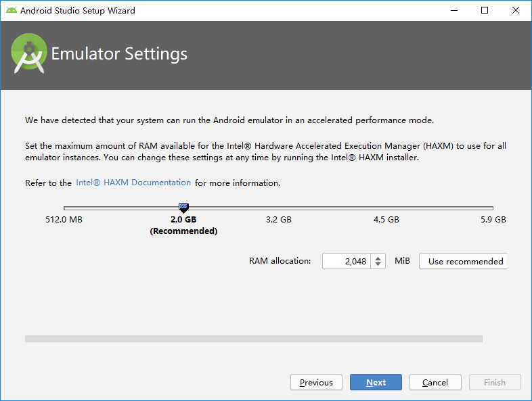Click the 2.0 GB (Recommended) label
532x401 pixels.
click(183, 225)
